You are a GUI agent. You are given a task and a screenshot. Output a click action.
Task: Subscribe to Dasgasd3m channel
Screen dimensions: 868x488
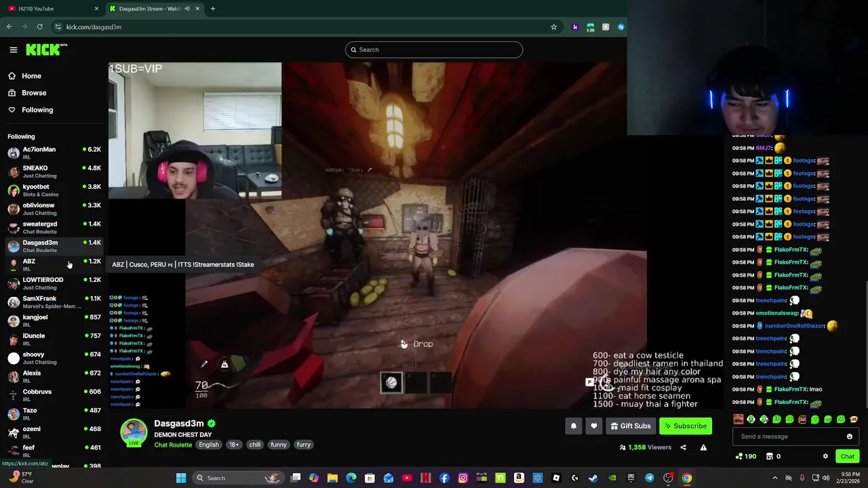tap(686, 426)
